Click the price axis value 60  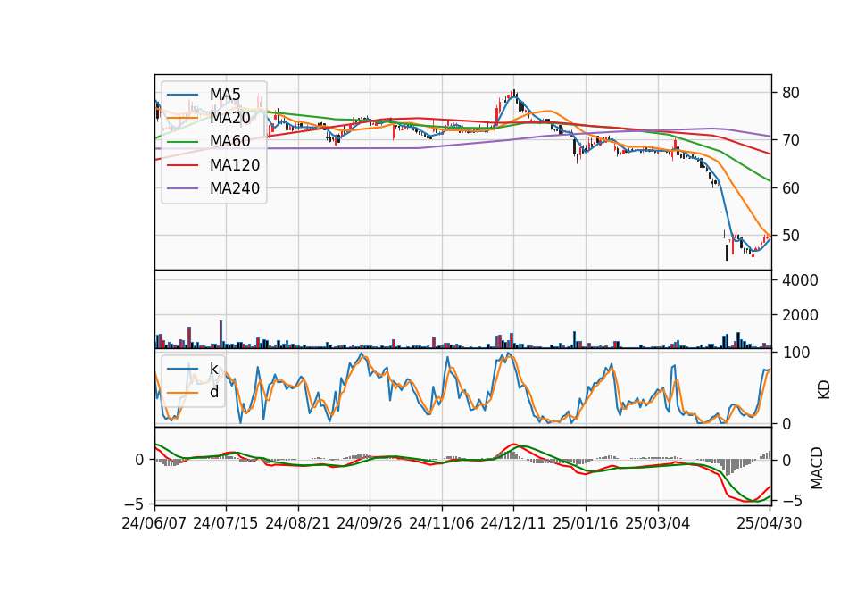click(x=791, y=188)
